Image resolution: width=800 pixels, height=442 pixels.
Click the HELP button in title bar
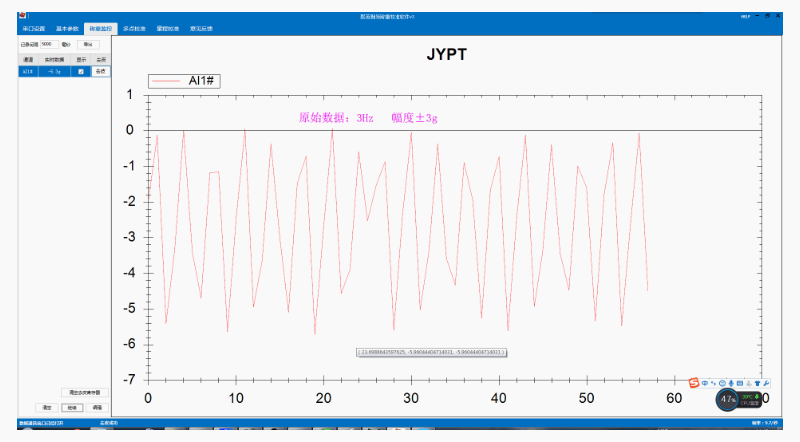[x=745, y=17]
